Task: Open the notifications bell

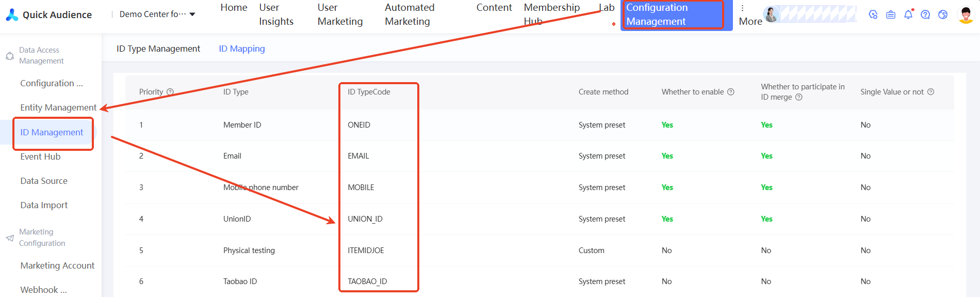Action: tap(908, 14)
